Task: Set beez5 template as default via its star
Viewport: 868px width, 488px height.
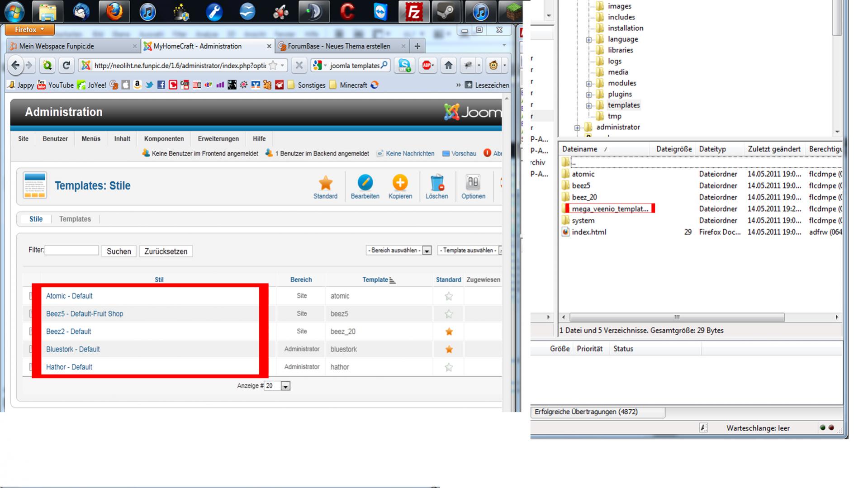Action: point(449,314)
